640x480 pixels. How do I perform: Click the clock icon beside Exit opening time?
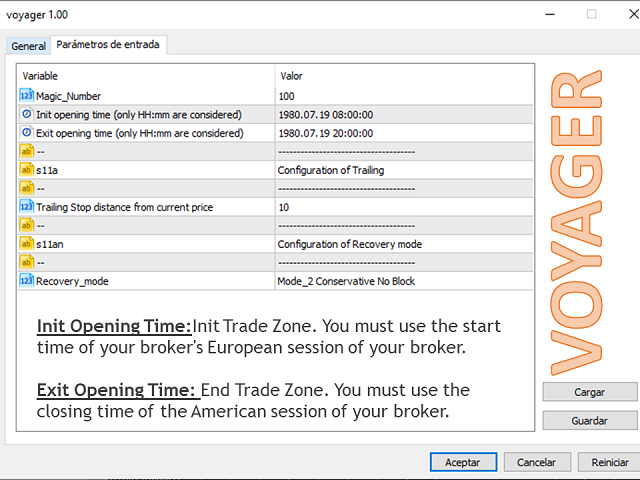pyautogui.click(x=27, y=133)
